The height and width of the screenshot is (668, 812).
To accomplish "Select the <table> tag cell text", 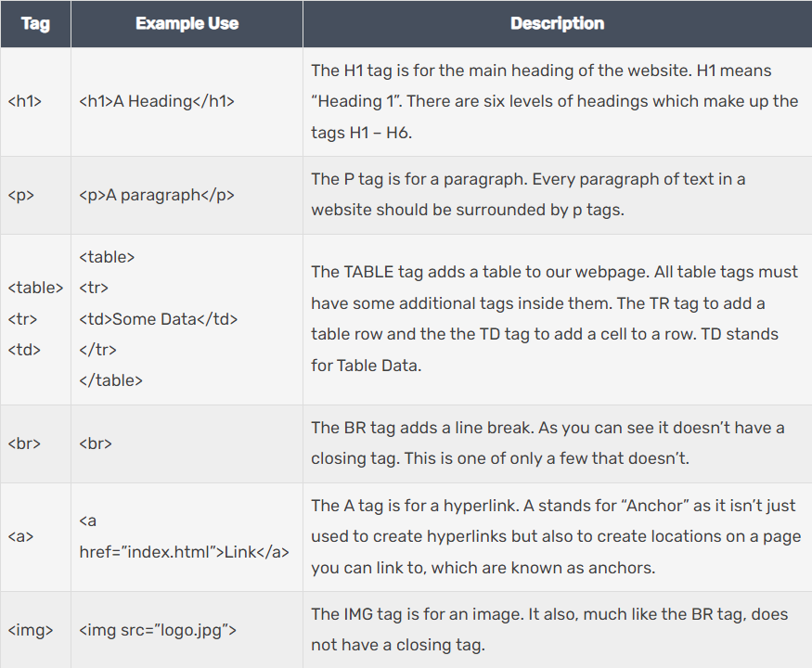I will point(35,288).
